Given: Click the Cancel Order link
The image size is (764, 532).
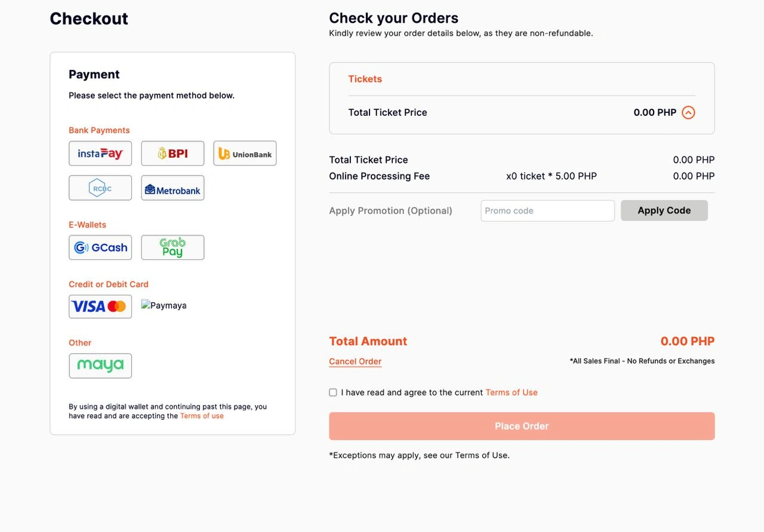Looking at the screenshot, I should coord(355,361).
